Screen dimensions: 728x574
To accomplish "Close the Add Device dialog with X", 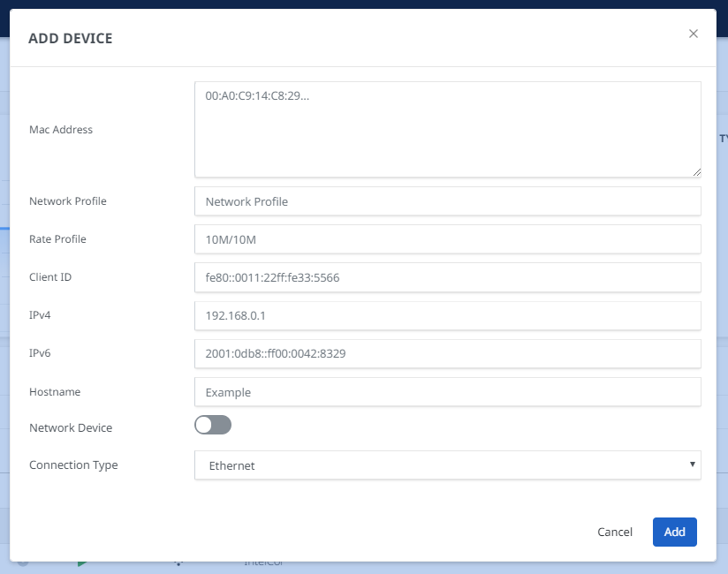I will click(694, 34).
